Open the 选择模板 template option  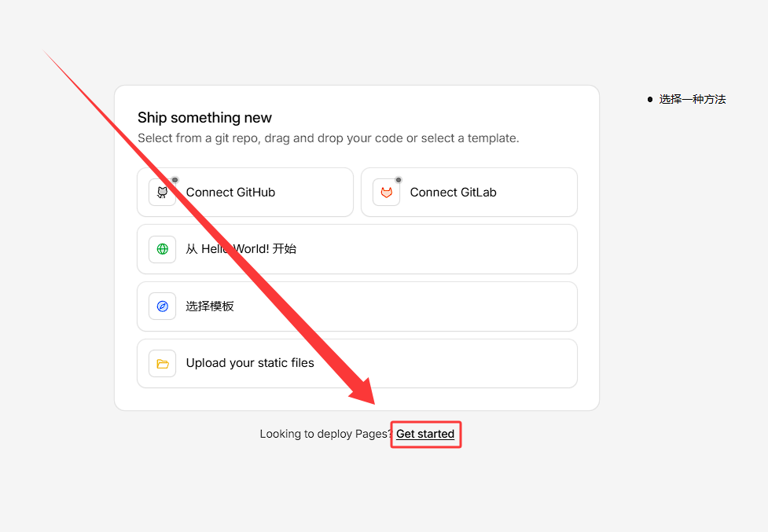210,306
